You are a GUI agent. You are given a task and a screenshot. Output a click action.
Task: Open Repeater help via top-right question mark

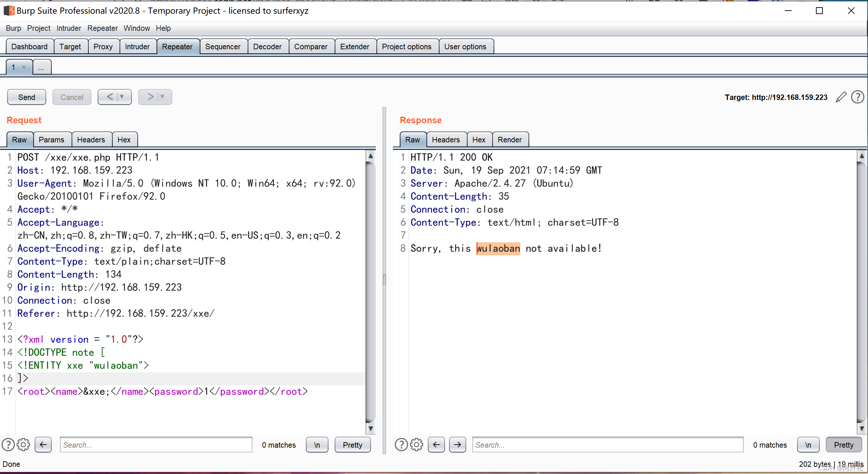[x=857, y=97]
